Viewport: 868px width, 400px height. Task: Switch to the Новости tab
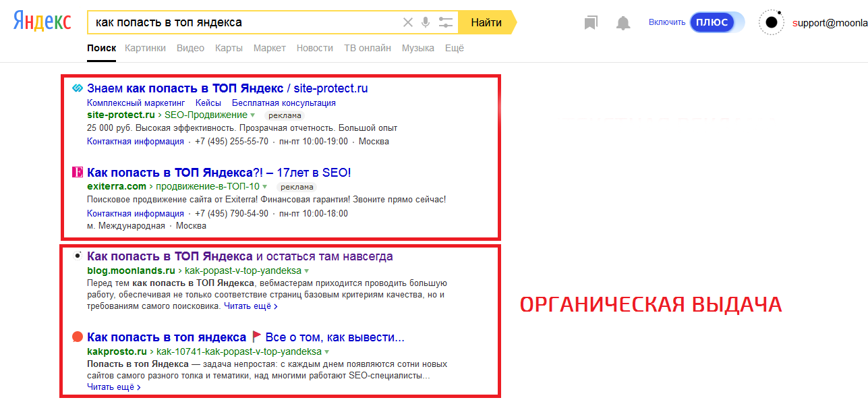(315, 48)
